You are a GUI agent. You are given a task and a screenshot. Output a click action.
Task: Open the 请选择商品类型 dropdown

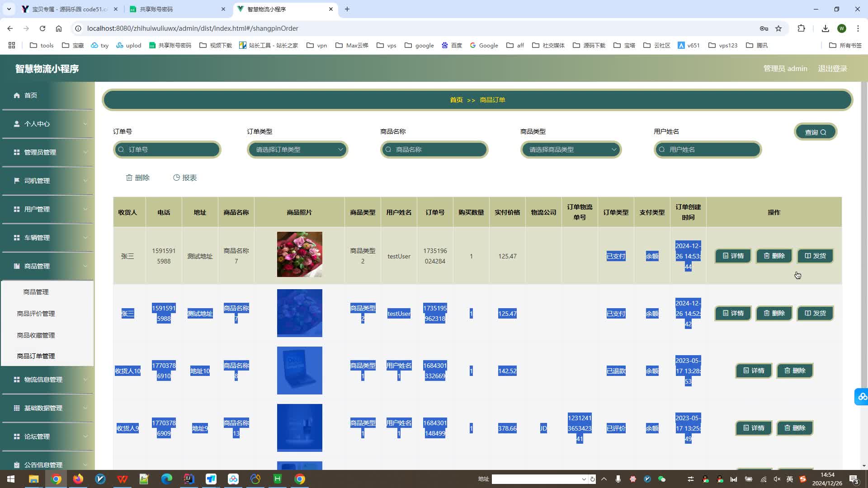(x=571, y=150)
